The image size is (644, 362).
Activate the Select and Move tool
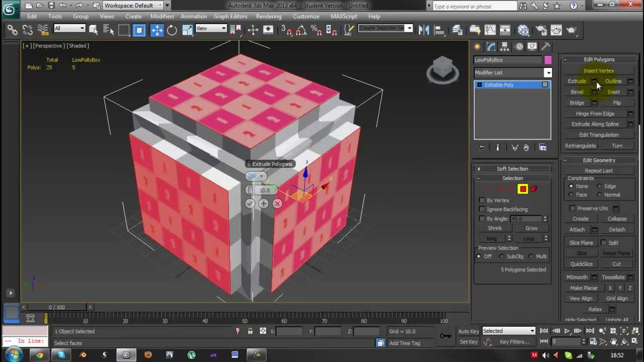pyautogui.click(x=157, y=30)
